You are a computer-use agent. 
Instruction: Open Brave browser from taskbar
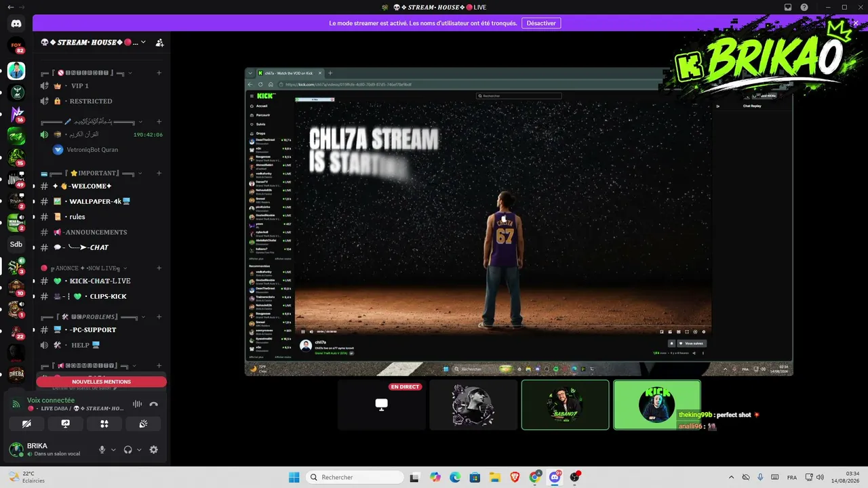[x=515, y=477]
